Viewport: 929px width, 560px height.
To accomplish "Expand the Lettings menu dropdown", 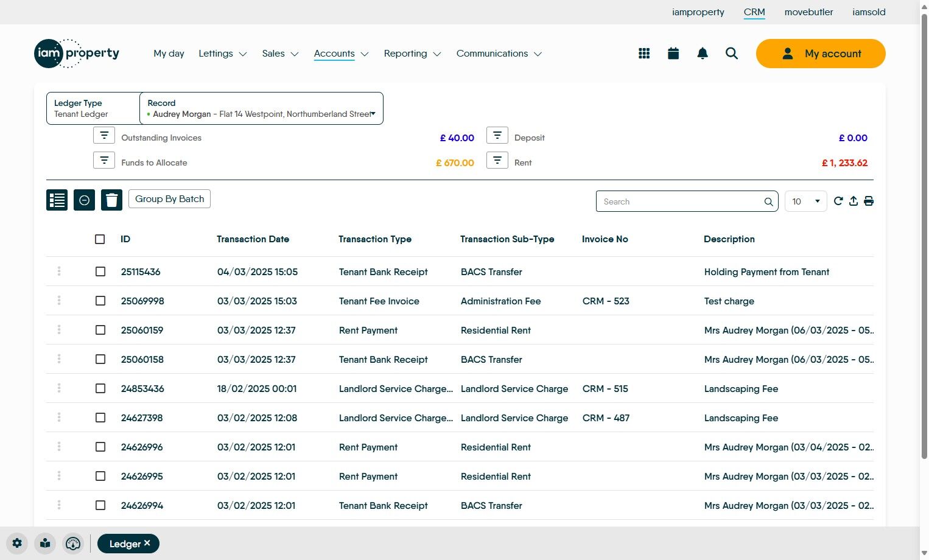I will point(223,54).
